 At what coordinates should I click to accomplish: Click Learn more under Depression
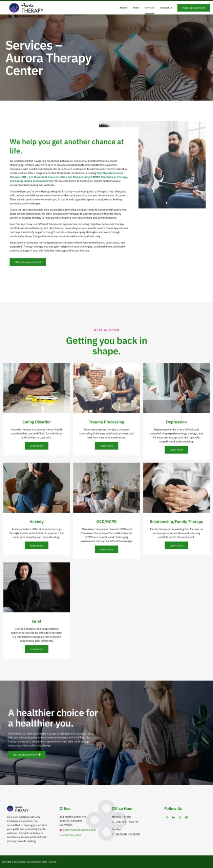point(176,450)
